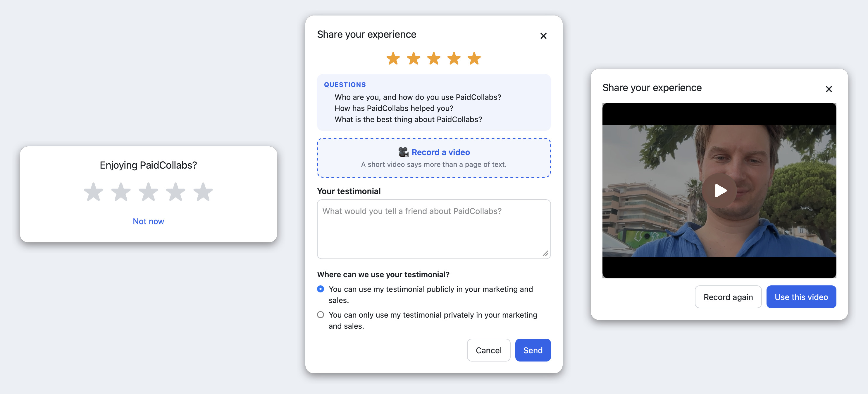This screenshot has height=394, width=868.
Task: Rate three stars in Enjoying PaidCollabs card
Action: click(148, 192)
